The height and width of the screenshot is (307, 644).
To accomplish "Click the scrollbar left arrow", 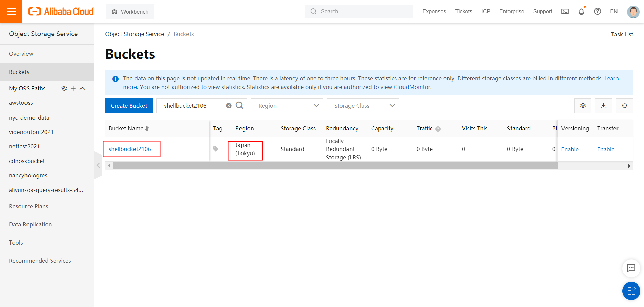I will pyautogui.click(x=109, y=166).
